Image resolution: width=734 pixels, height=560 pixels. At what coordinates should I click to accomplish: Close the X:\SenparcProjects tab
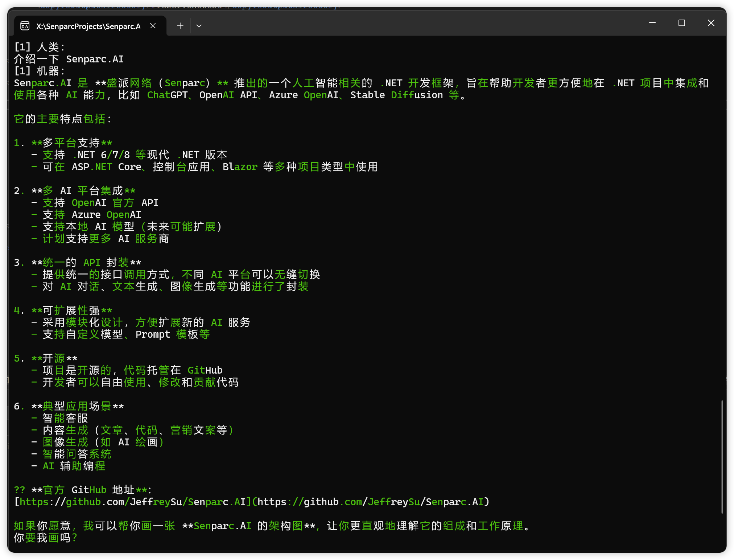[153, 26]
